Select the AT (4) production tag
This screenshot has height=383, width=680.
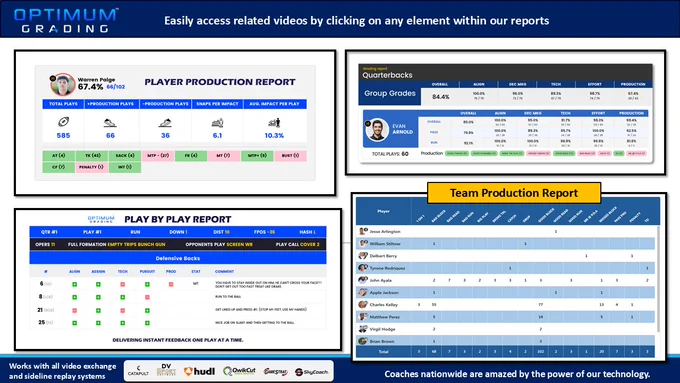[x=59, y=155]
